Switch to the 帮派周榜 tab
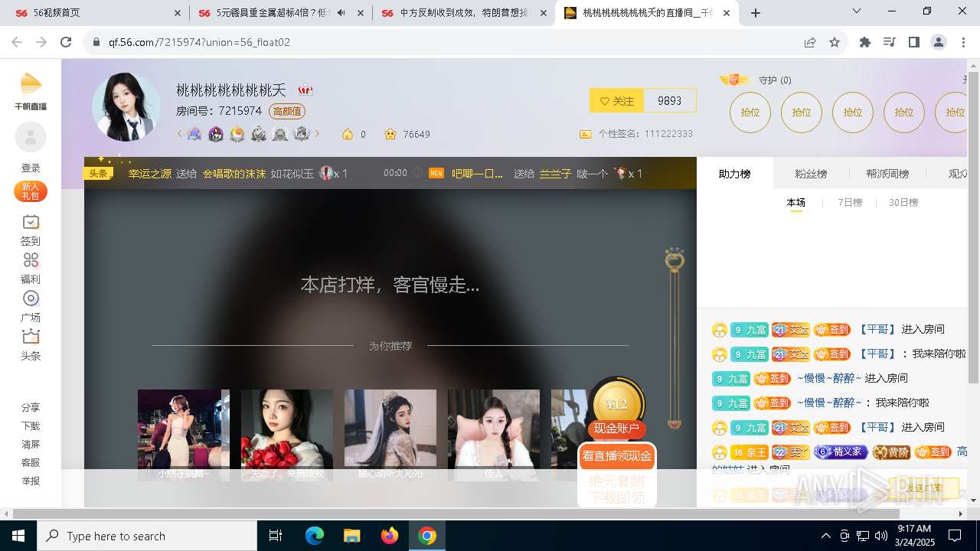The image size is (980, 551). [x=887, y=174]
